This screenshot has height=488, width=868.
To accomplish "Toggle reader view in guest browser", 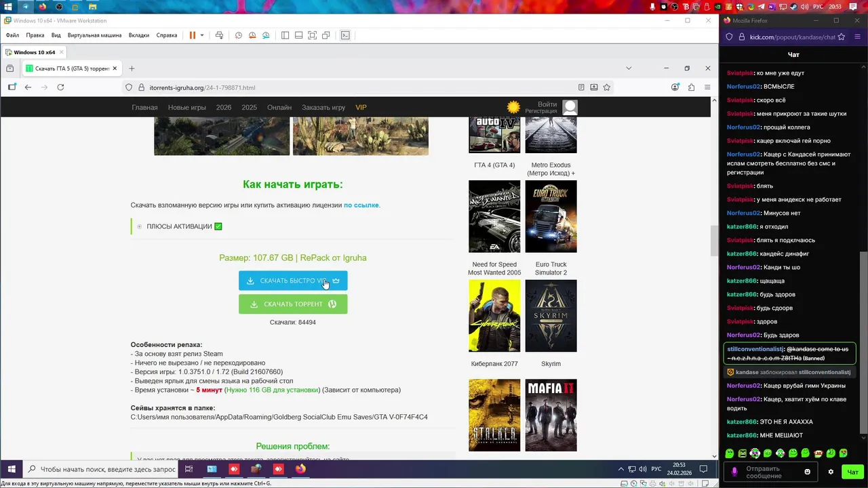I will pyautogui.click(x=581, y=87).
